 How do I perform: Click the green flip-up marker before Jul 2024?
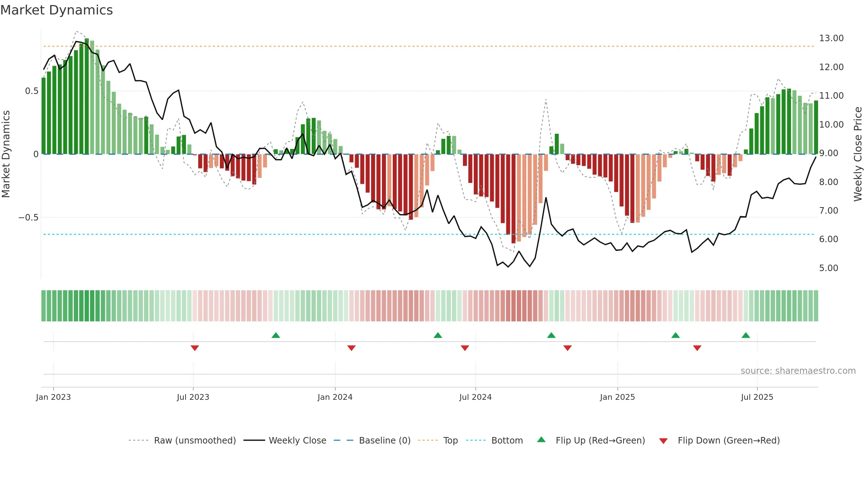pyautogui.click(x=438, y=335)
